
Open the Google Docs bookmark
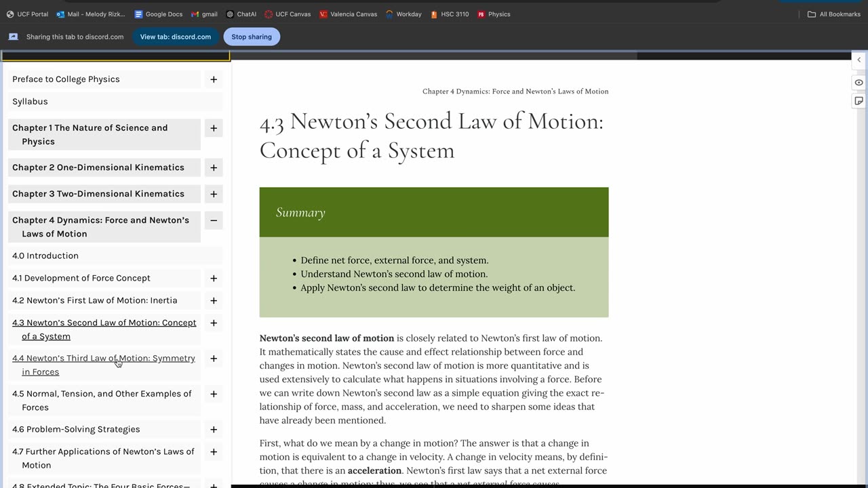pos(159,14)
